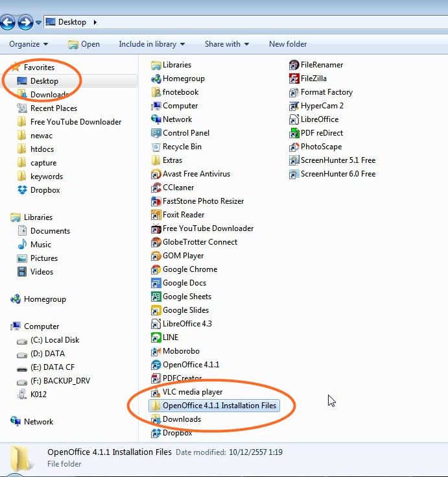Select the FastStone Photo Resizer shortcut
The height and width of the screenshot is (477, 448).
tap(198, 201)
